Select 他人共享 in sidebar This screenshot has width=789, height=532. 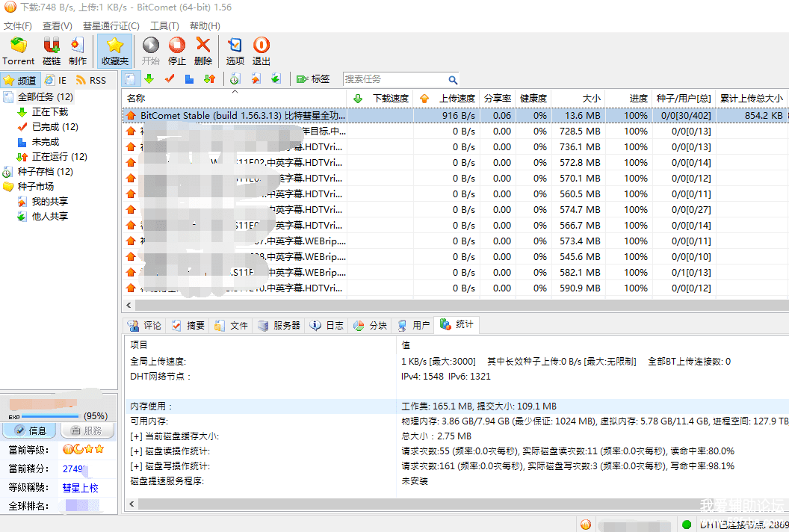coord(49,217)
